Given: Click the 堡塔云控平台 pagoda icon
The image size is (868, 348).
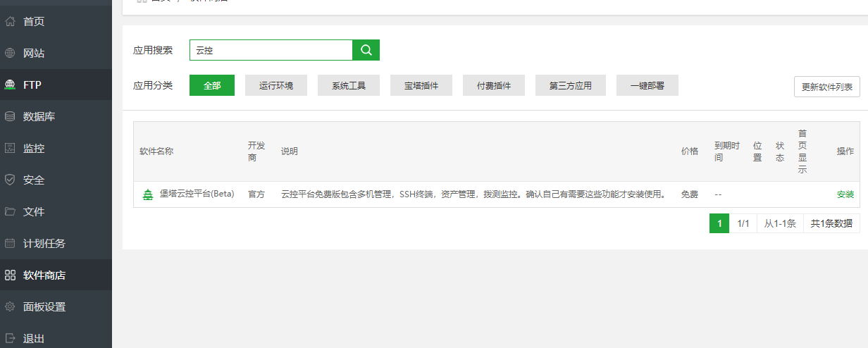Looking at the screenshot, I should pyautogui.click(x=148, y=194).
